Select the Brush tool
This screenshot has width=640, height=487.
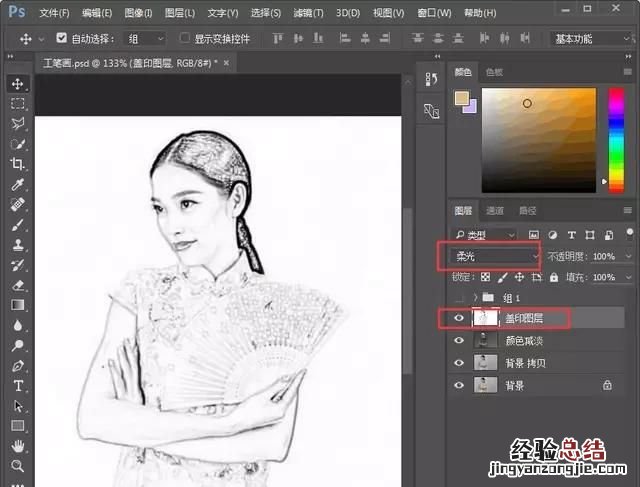tap(18, 225)
